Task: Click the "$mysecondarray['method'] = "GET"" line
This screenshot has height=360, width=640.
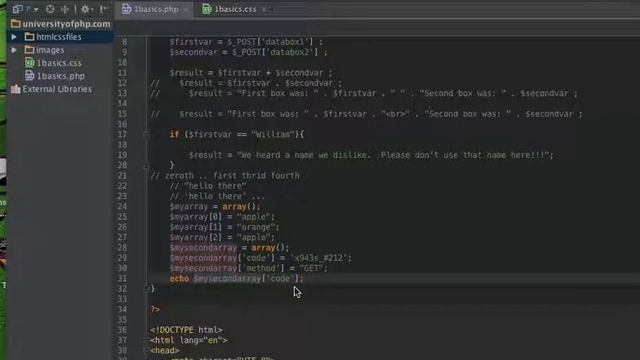Action: click(249, 268)
